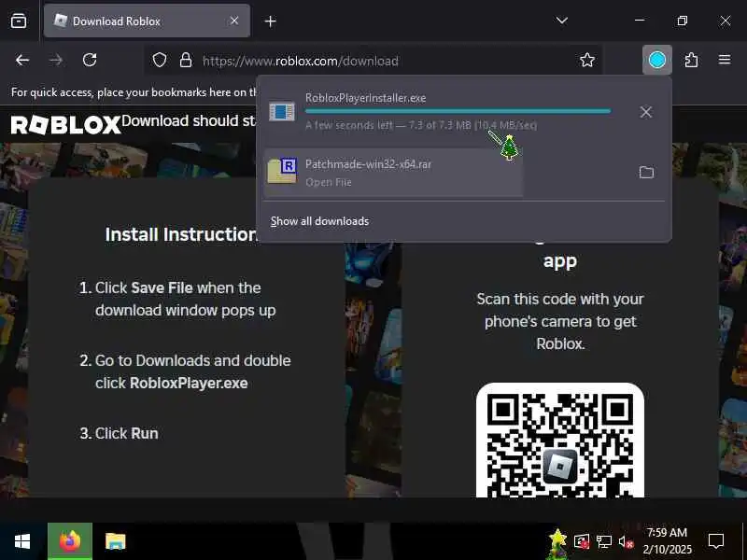This screenshot has height=560, width=747.
Task: Click the RobloxPlayerInstaller download progress bar
Action: click(x=458, y=111)
